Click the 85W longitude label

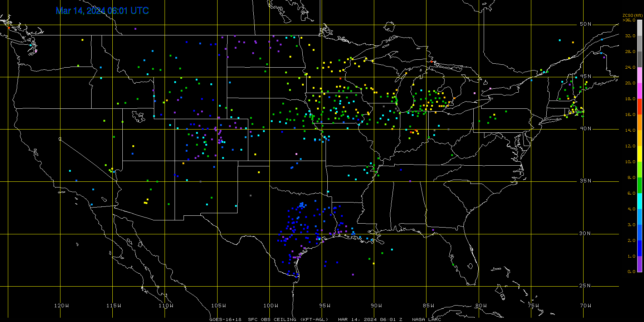click(x=429, y=306)
